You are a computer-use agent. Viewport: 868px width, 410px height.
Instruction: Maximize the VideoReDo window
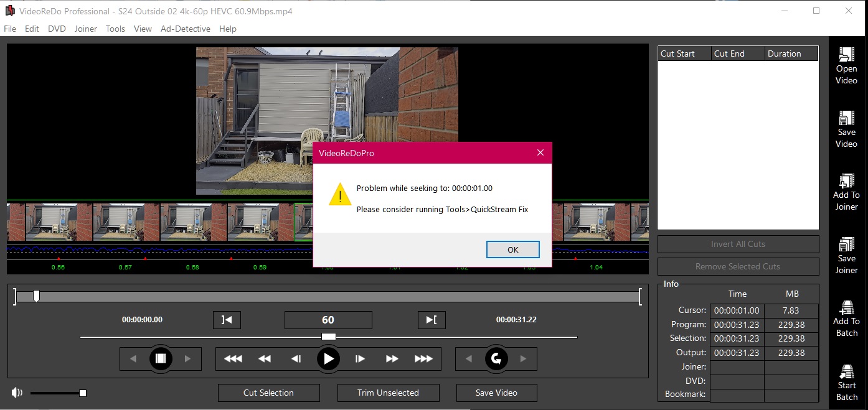point(816,11)
